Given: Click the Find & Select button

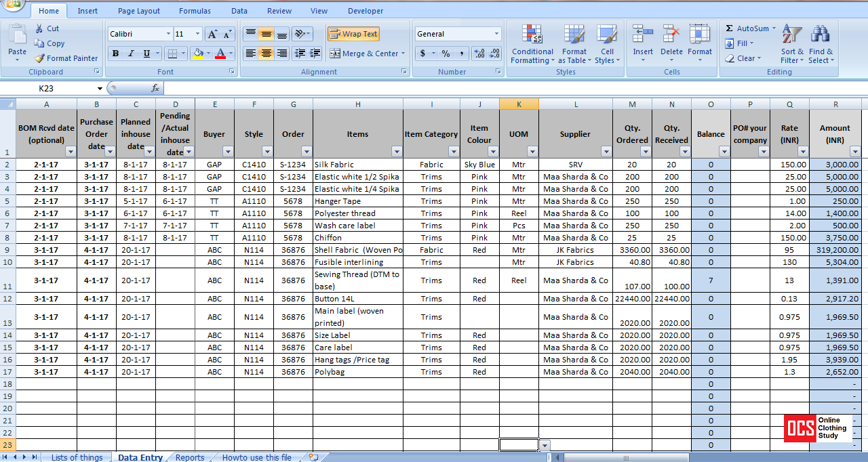Looking at the screenshot, I should pos(821,41).
